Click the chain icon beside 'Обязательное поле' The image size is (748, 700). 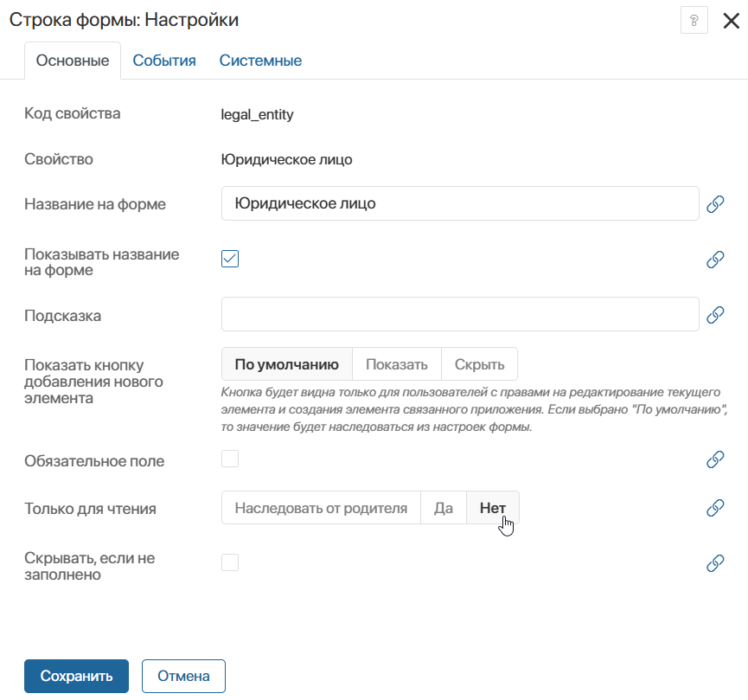(715, 460)
